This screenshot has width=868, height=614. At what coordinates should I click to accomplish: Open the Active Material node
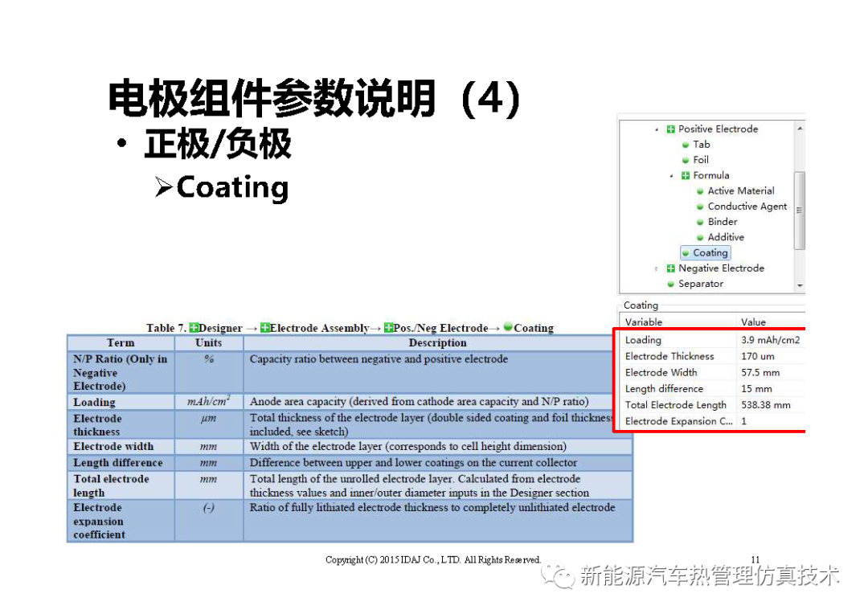click(741, 191)
